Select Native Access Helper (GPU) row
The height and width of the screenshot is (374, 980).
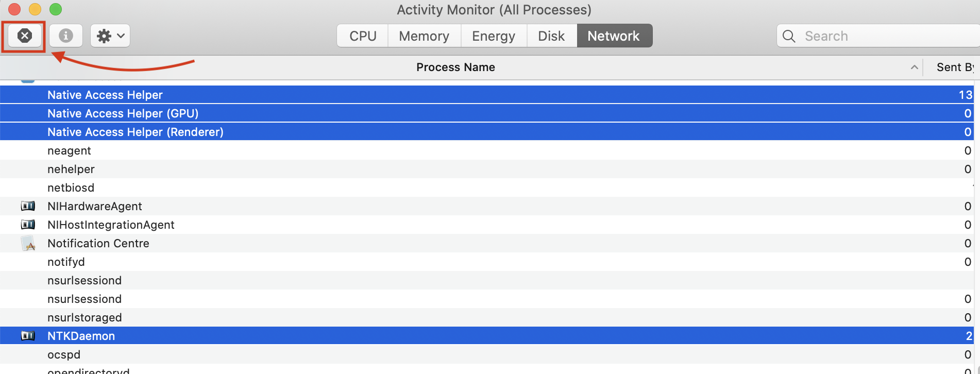click(487, 113)
